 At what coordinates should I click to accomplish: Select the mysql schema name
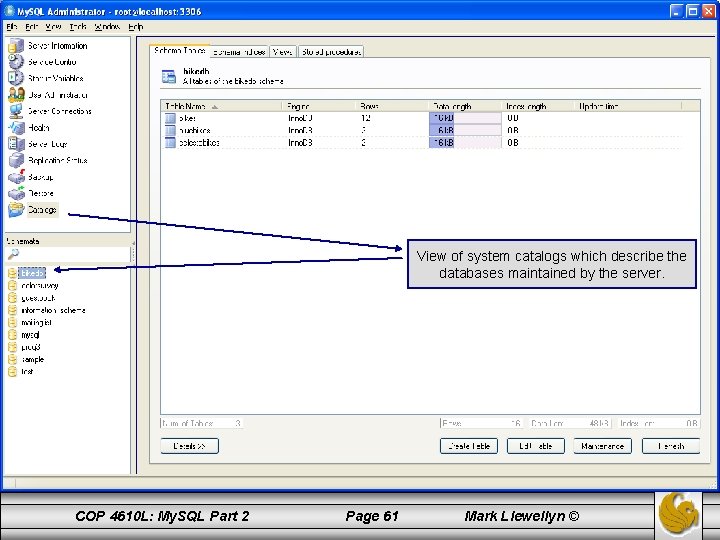point(30,335)
